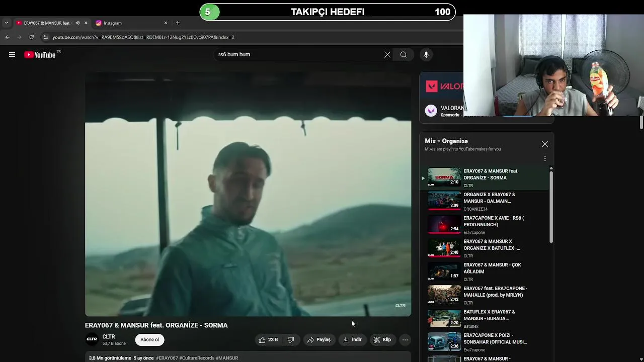Click the playlist panel scrollbar
The height and width of the screenshot is (362, 644).
[551, 207]
